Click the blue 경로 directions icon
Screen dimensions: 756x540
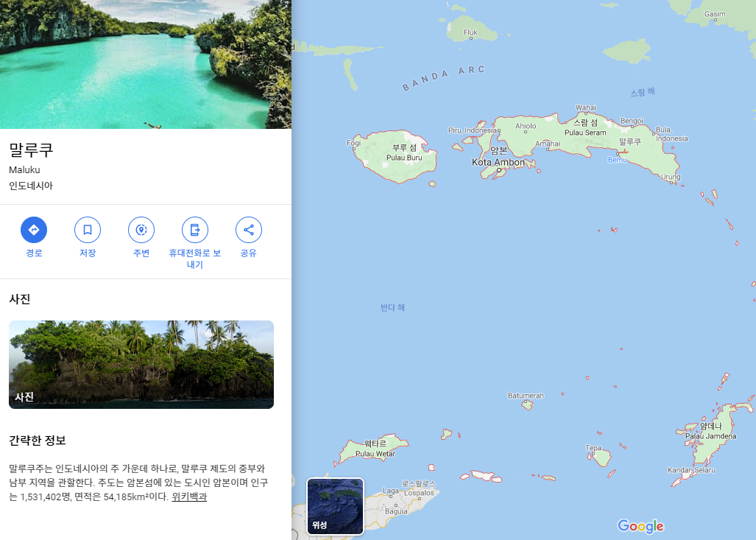(x=34, y=230)
